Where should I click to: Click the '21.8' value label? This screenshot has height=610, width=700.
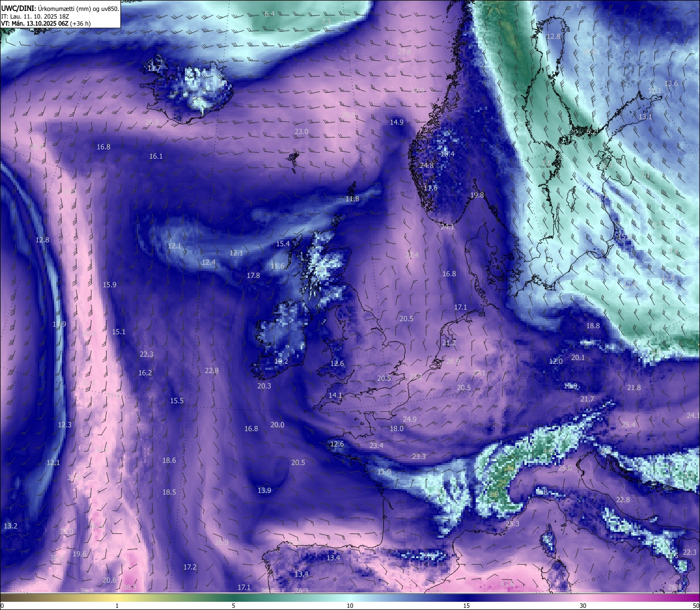[634, 387]
